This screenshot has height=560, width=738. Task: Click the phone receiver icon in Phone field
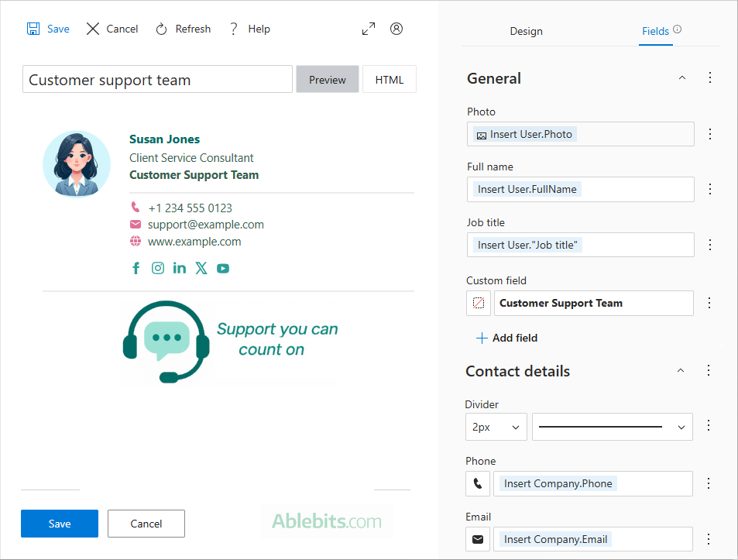478,483
